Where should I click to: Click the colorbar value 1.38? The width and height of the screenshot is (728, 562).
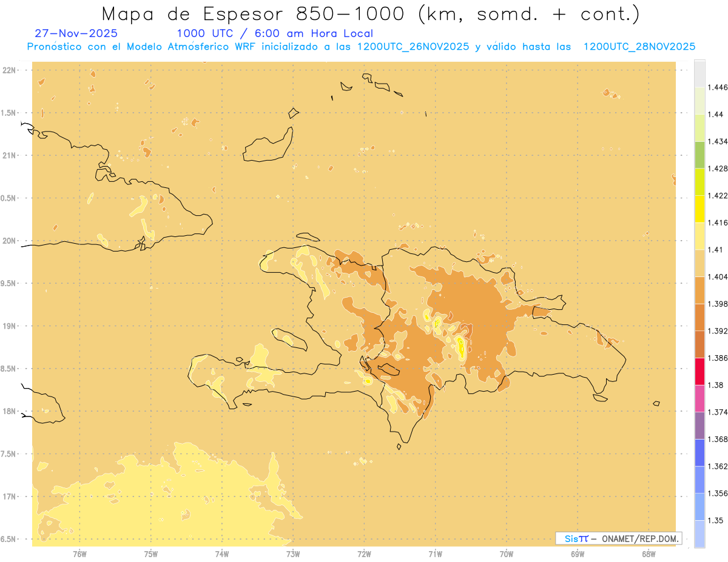click(715, 385)
